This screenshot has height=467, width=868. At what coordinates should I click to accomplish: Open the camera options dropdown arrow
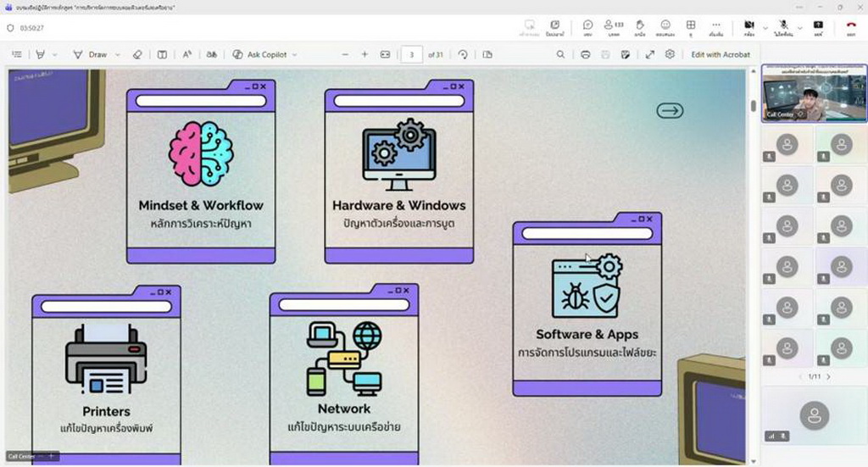(765, 27)
